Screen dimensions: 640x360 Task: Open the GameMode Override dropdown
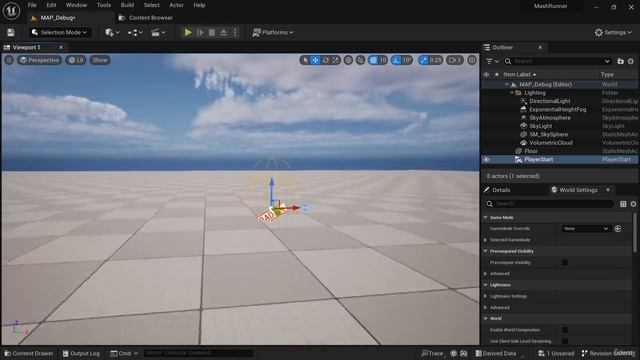coord(586,229)
